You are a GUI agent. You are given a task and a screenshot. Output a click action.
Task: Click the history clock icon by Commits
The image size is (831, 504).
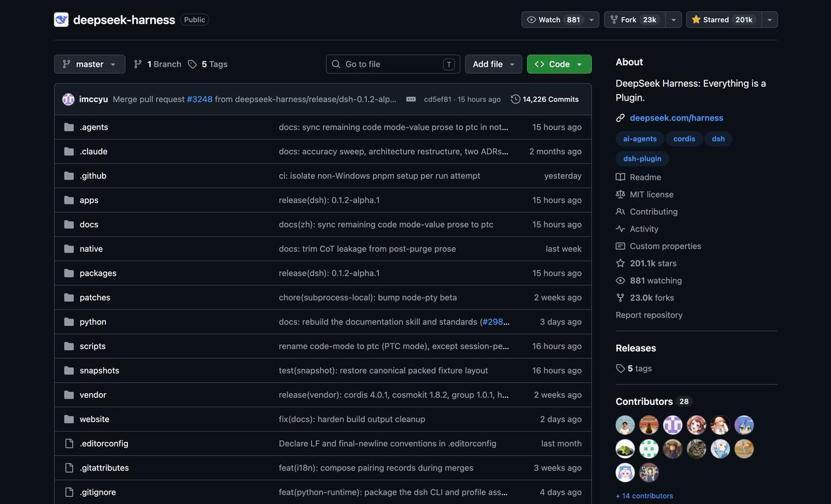click(x=515, y=99)
